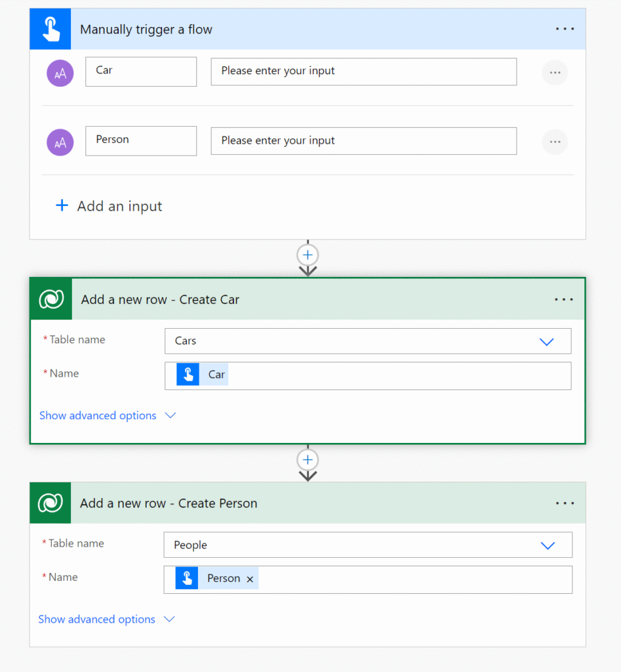Click the 'Add a new row - Create Person' title

click(x=169, y=503)
